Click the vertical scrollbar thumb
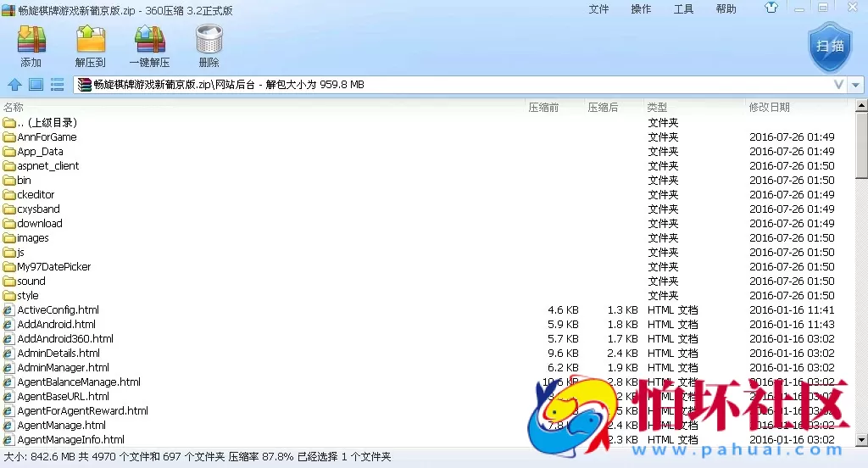868x468 pixels. click(x=861, y=145)
